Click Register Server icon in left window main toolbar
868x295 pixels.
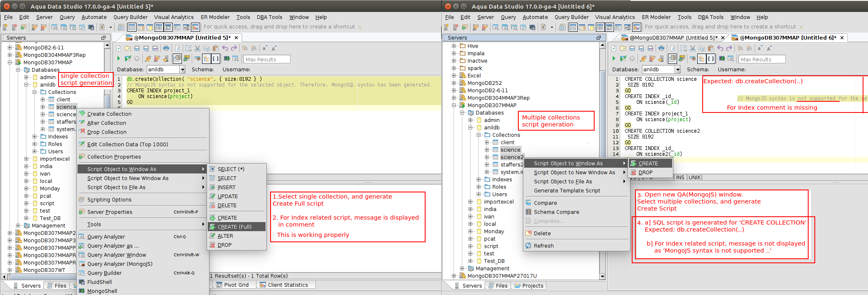pyautogui.click(x=5, y=27)
